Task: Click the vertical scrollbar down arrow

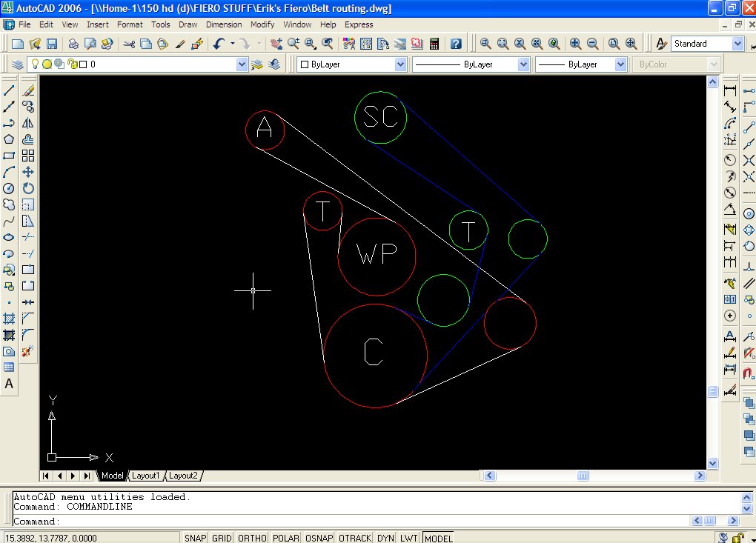Action: pyautogui.click(x=712, y=464)
